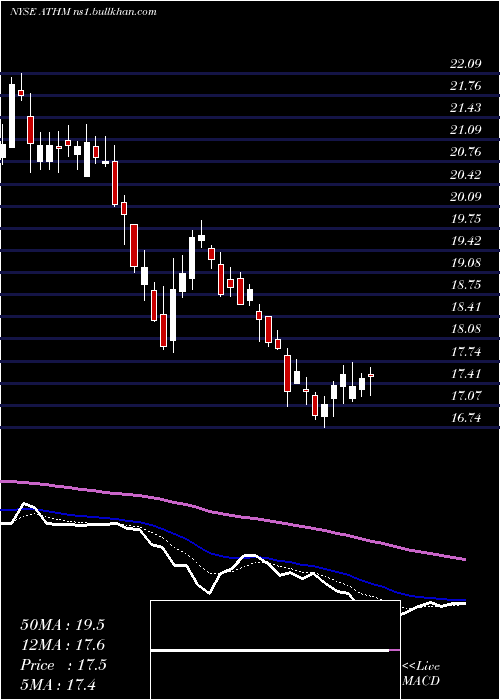Click the 19.75 price axis label
This screenshot has width=500, height=700.
466,218
